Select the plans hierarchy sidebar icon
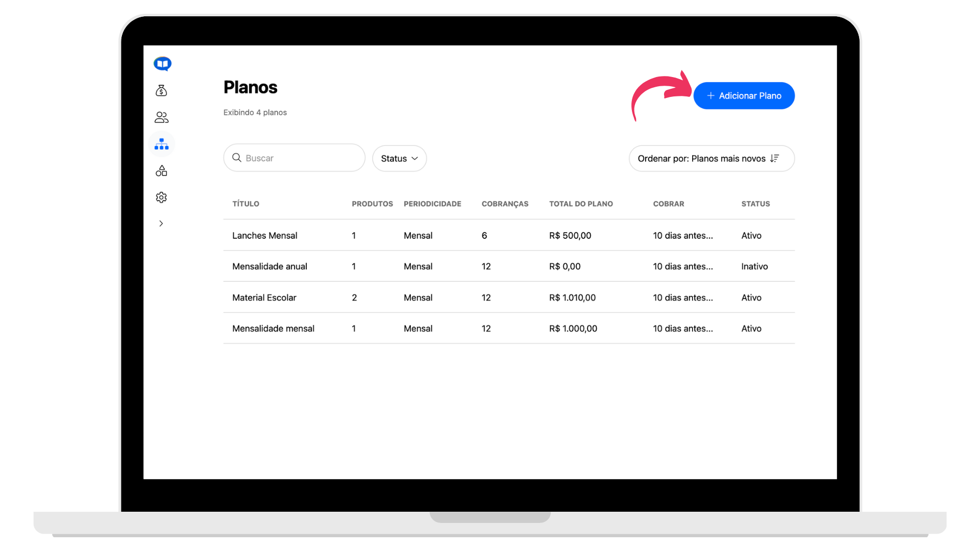Viewport: 980px width, 551px height. coord(161,144)
